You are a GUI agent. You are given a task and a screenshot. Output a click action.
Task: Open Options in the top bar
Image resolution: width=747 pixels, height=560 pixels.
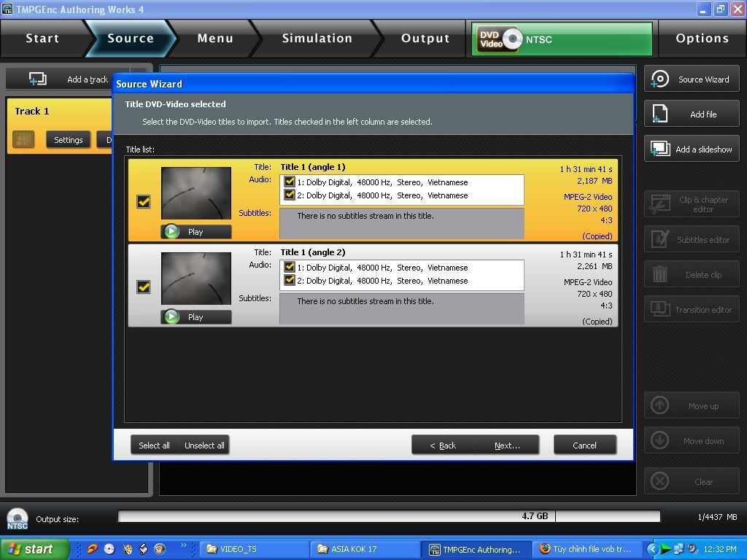coord(703,39)
